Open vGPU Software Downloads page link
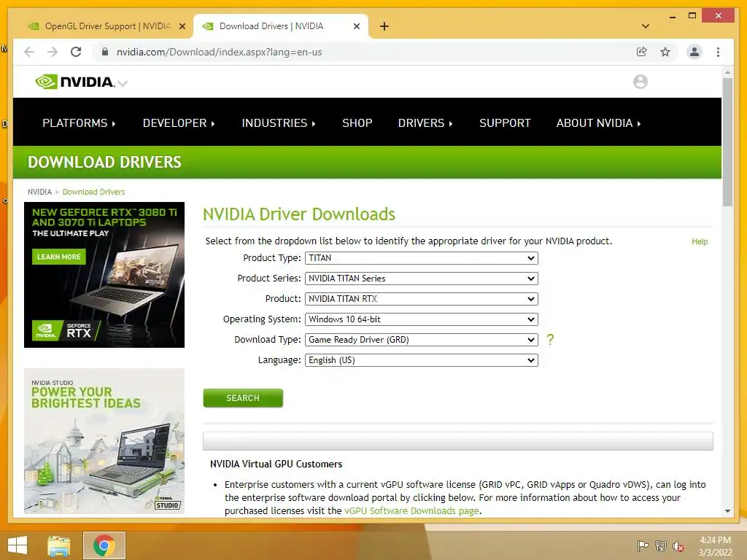Image resolution: width=747 pixels, height=560 pixels. pos(411,511)
